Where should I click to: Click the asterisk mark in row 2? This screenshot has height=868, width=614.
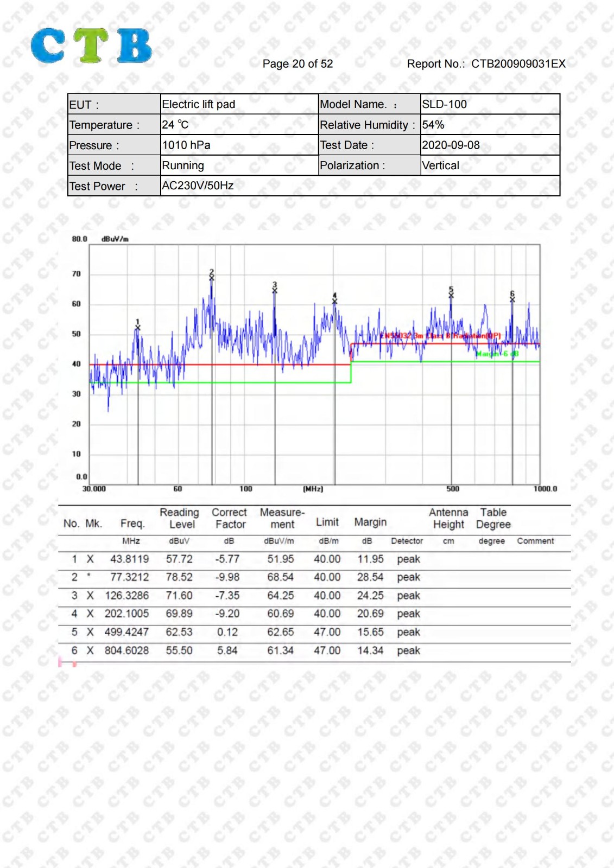(88, 576)
